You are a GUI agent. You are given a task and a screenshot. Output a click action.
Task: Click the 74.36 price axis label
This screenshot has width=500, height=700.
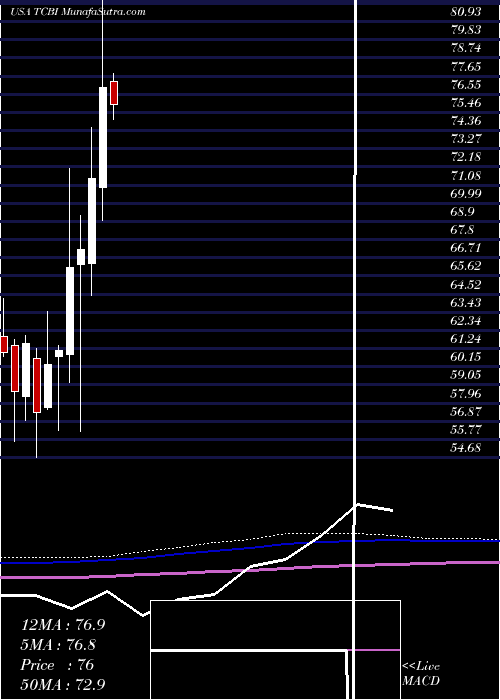click(x=466, y=121)
